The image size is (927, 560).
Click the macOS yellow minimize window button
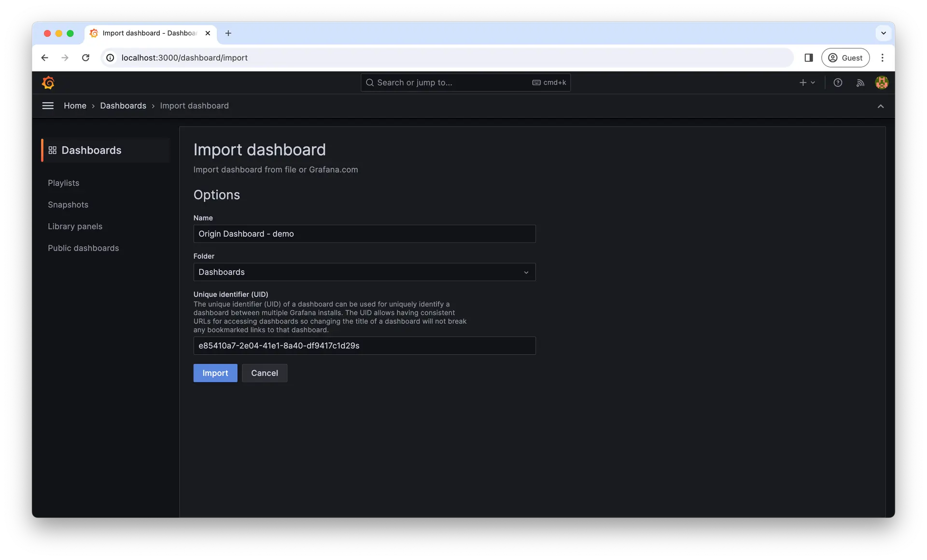(x=58, y=33)
